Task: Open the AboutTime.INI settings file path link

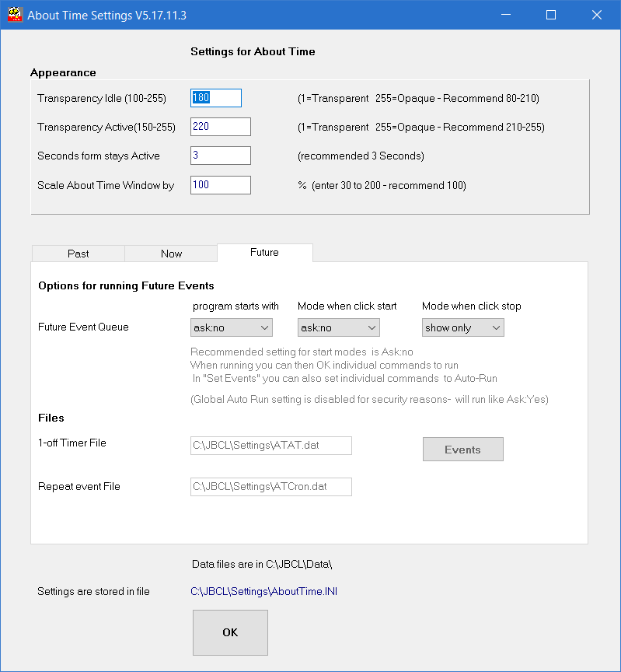Action: tap(264, 592)
